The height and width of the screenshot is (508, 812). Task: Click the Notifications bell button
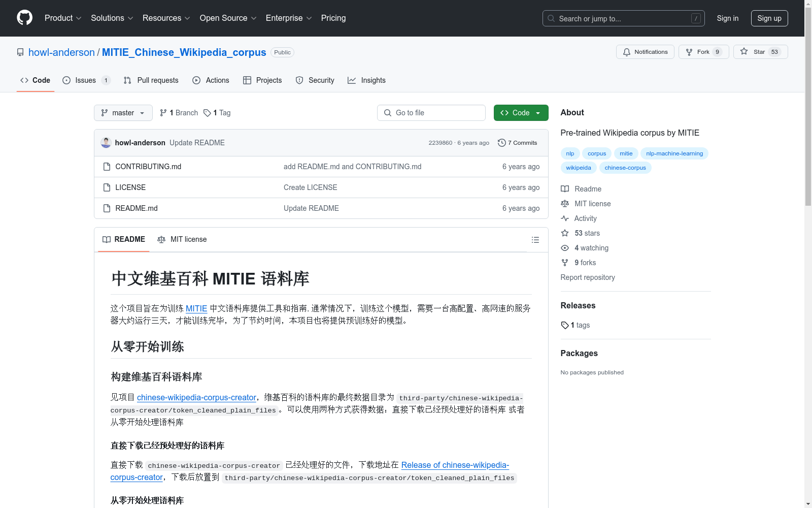[x=645, y=52]
